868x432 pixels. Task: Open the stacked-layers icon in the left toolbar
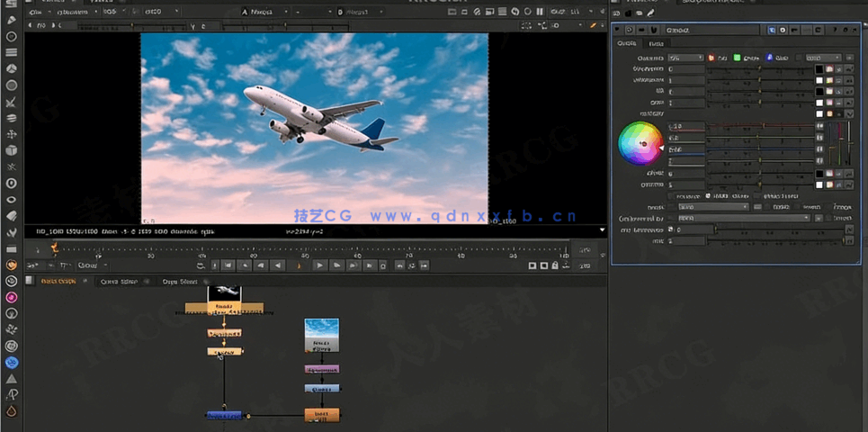(x=11, y=118)
